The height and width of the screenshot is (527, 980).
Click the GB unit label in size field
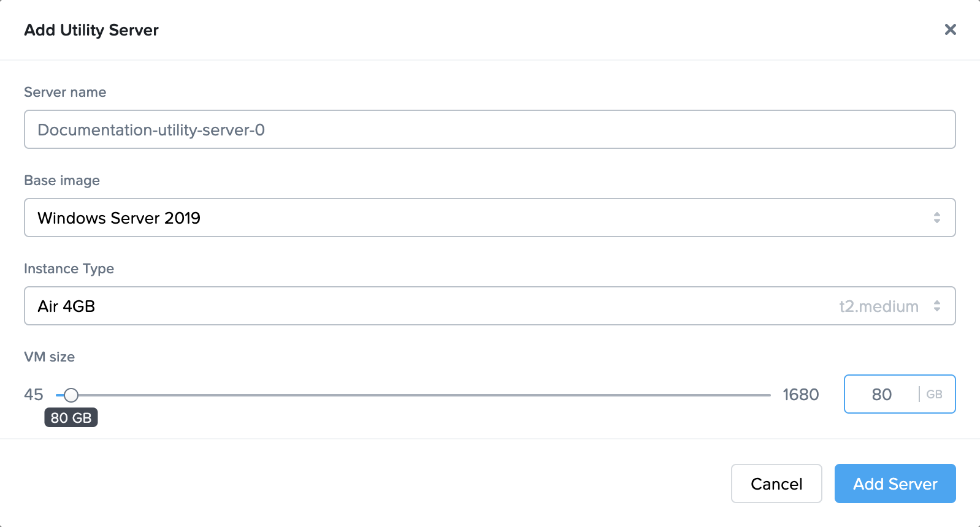[934, 394]
